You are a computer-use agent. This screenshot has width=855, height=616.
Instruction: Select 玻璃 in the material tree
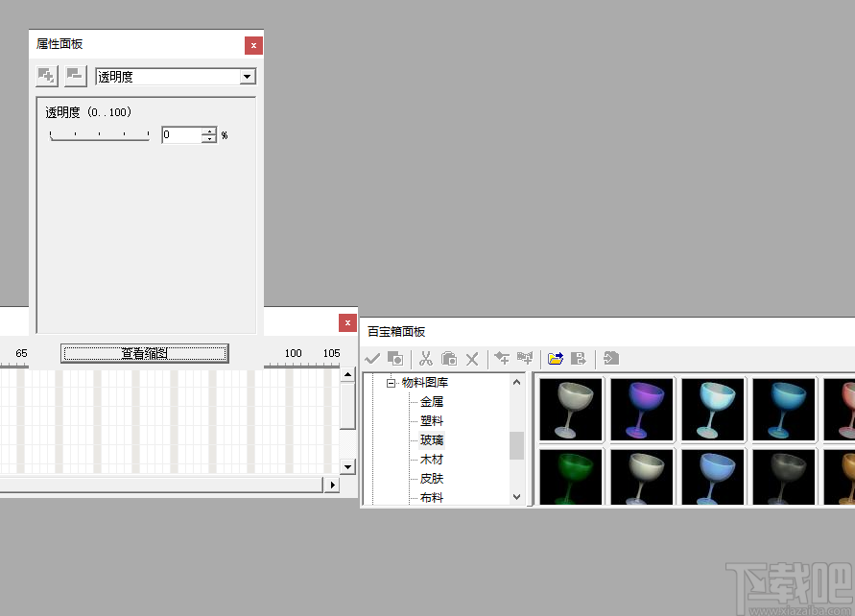(430, 439)
